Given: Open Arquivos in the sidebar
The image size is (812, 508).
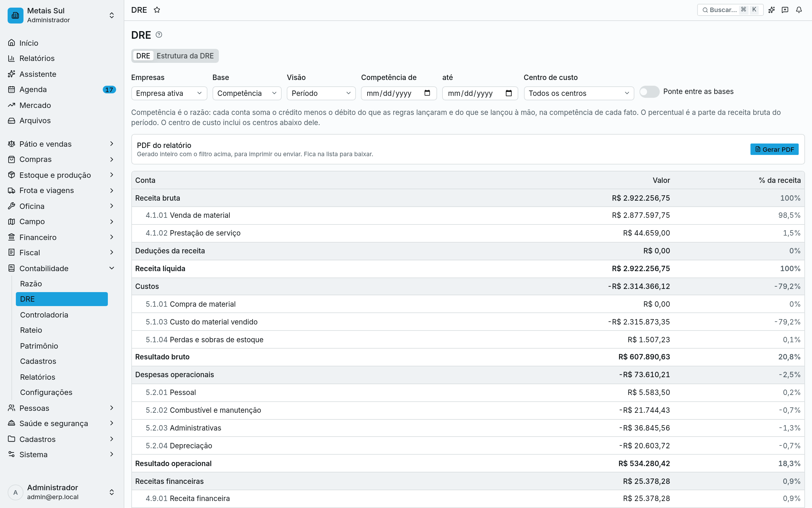Looking at the screenshot, I should pyautogui.click(x=62, y=120).
